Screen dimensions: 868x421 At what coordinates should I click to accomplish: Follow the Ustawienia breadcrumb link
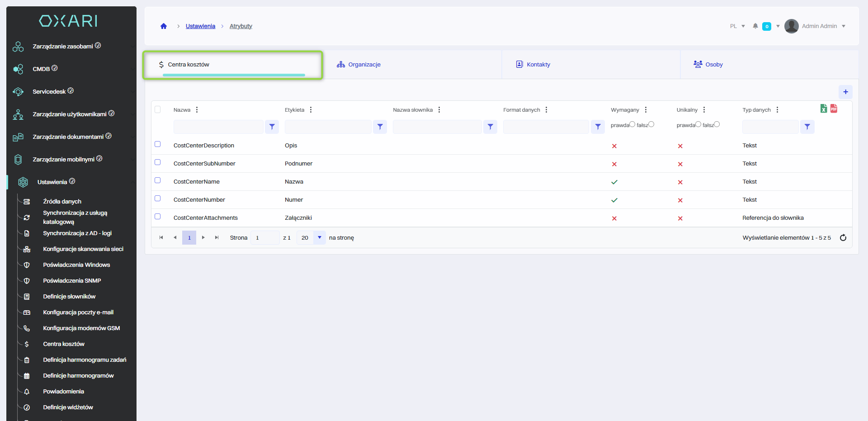pyautogui.click(x=200, y=26)
